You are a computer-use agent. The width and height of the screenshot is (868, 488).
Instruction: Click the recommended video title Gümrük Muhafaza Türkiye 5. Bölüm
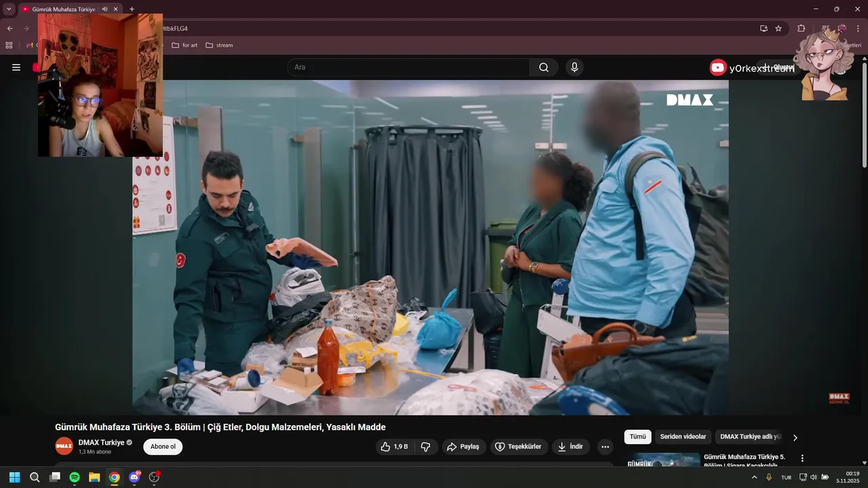click(x=745, y=460)
